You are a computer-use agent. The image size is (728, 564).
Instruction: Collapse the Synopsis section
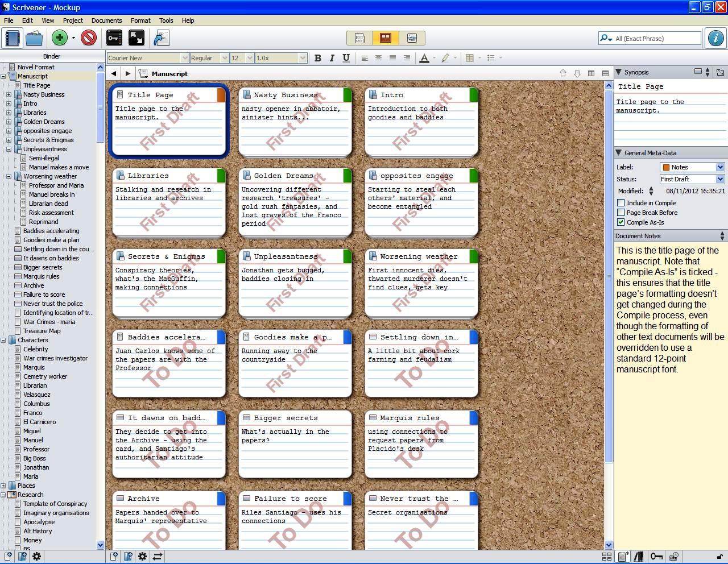point(618,72)
